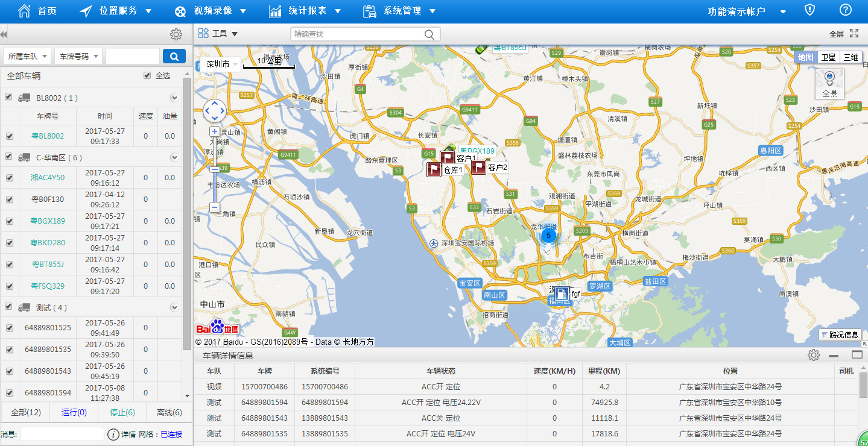Click the blue vehicle search magnifier button
The image size is (868, 446).
coord(174,56)
